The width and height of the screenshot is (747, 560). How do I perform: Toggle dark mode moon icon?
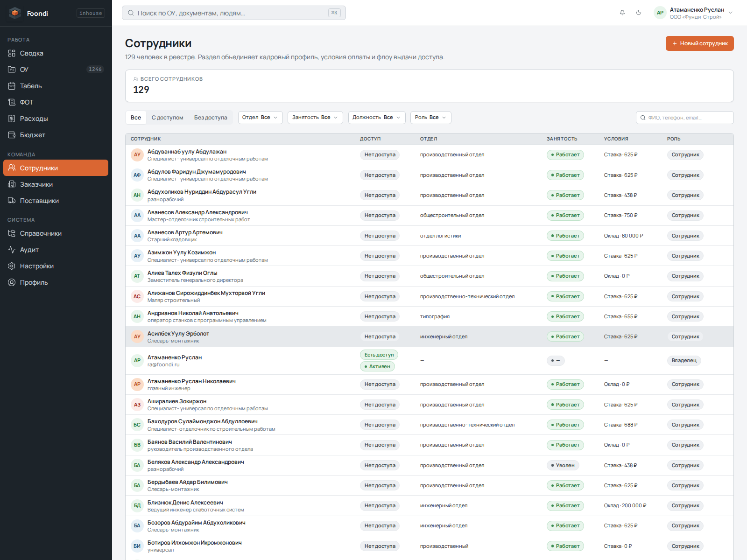tap(639, 13)
